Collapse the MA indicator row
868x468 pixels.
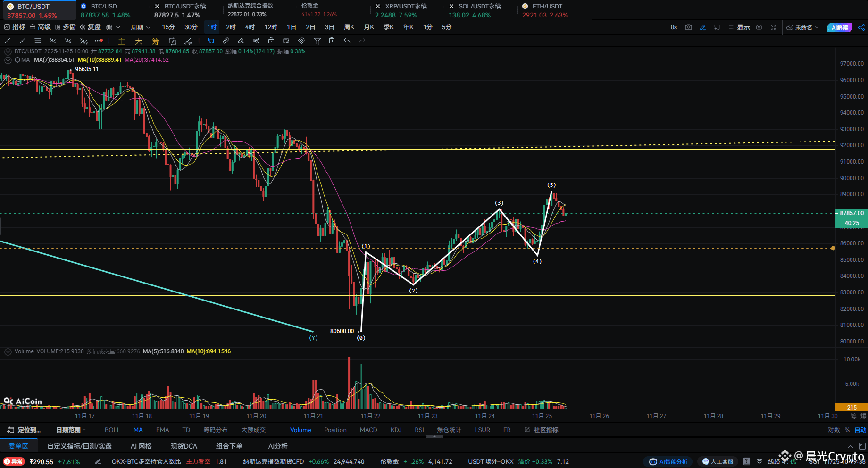[8, 60]
